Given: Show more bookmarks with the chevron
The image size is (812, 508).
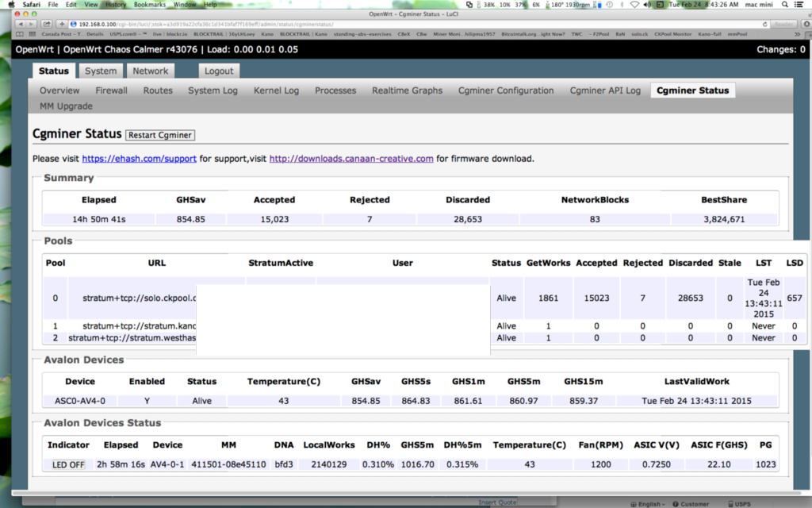Looking at the screenshot, I should click(797, 34).
